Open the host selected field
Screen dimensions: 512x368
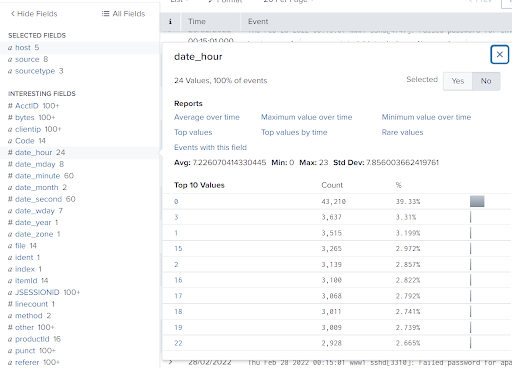tap(23, 48)
